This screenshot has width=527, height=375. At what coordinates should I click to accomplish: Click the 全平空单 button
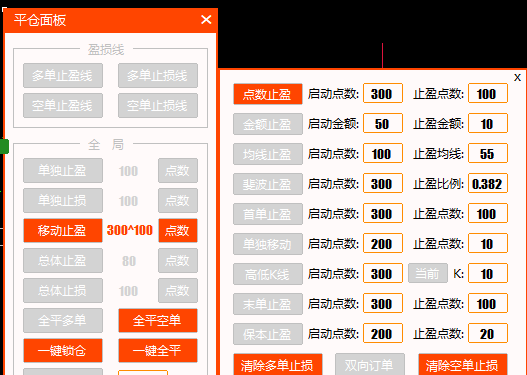(x=158, y=320)
